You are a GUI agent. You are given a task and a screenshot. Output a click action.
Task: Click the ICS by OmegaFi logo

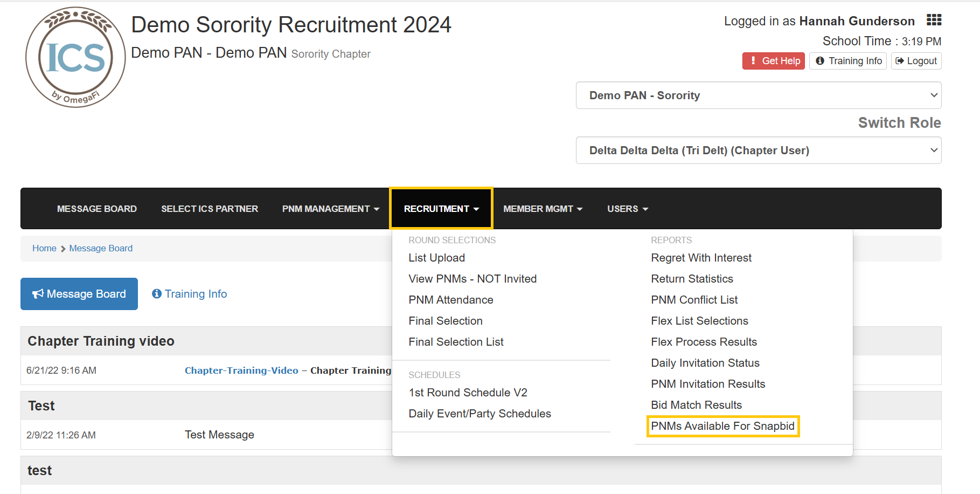pos(75,57)
